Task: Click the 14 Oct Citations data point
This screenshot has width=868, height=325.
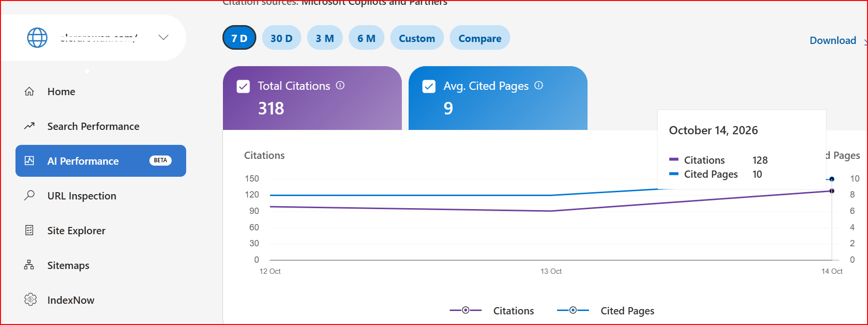Action: 832,191
